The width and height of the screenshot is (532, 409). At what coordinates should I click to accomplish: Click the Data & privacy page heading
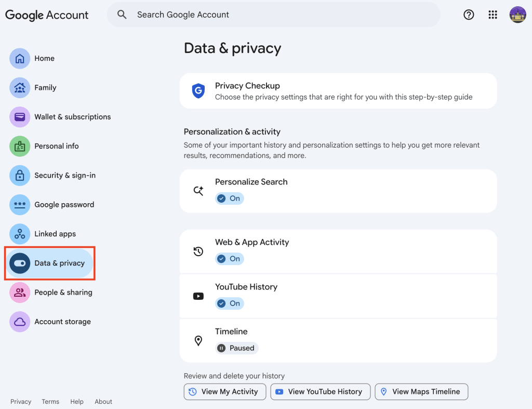[x=232, y=48]
